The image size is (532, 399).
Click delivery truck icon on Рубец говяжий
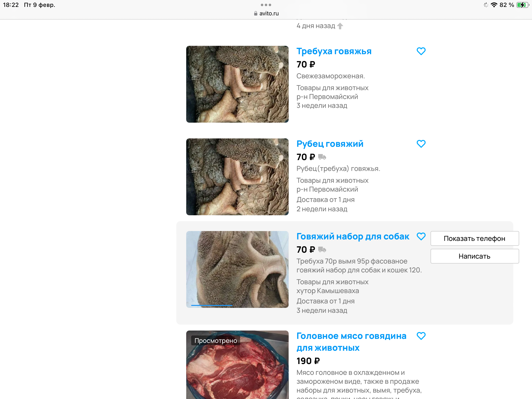[x=322, y=157]
